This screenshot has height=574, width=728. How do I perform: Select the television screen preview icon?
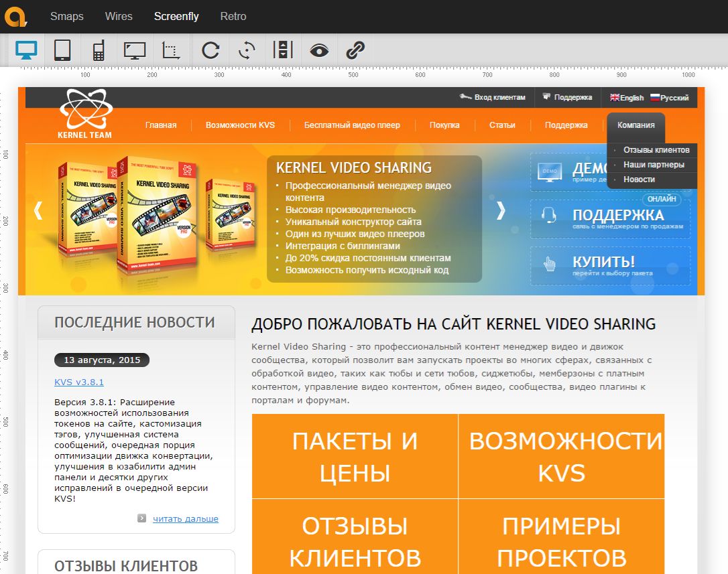click(135, 50)
